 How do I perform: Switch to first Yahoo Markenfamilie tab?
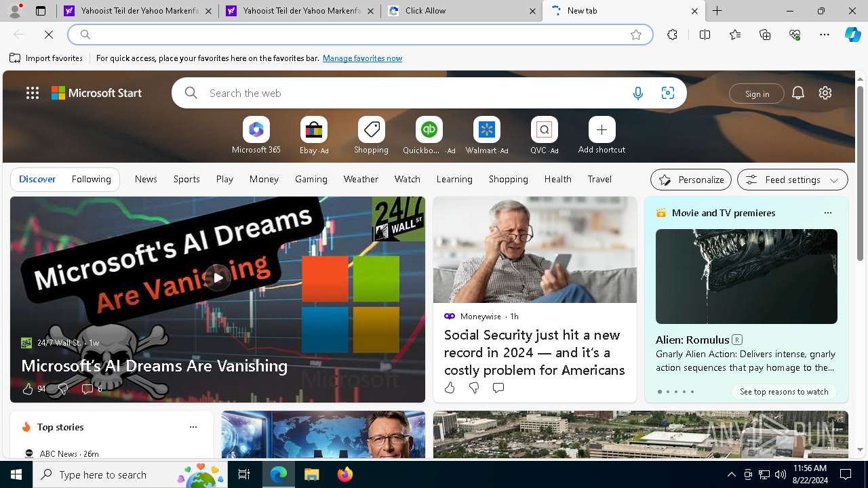[x=138, y=11]
